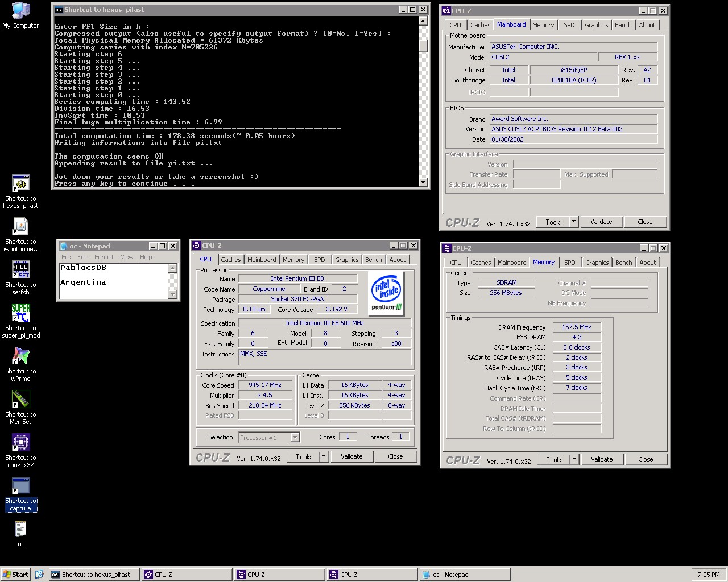Click the Notepad window title icon
The image size is (728, 582).
[x=64, y=246]
